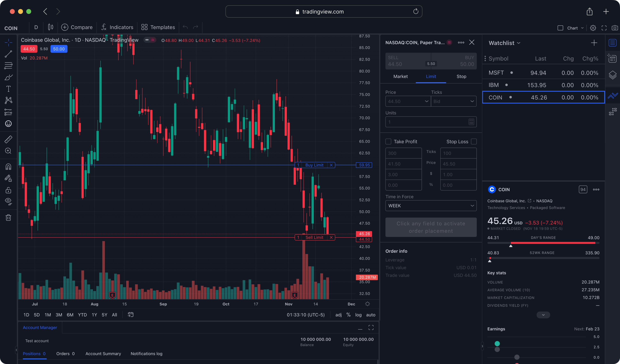Expand more key stats chevron
The image size is (620, 364).
coord(543,315)
